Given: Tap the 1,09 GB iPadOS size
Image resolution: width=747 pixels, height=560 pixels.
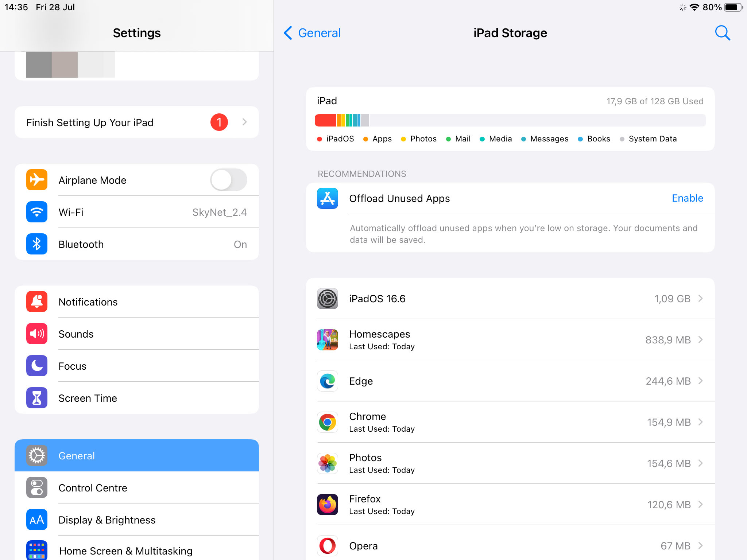Looking at the screenshot, I should click(672, 299).
